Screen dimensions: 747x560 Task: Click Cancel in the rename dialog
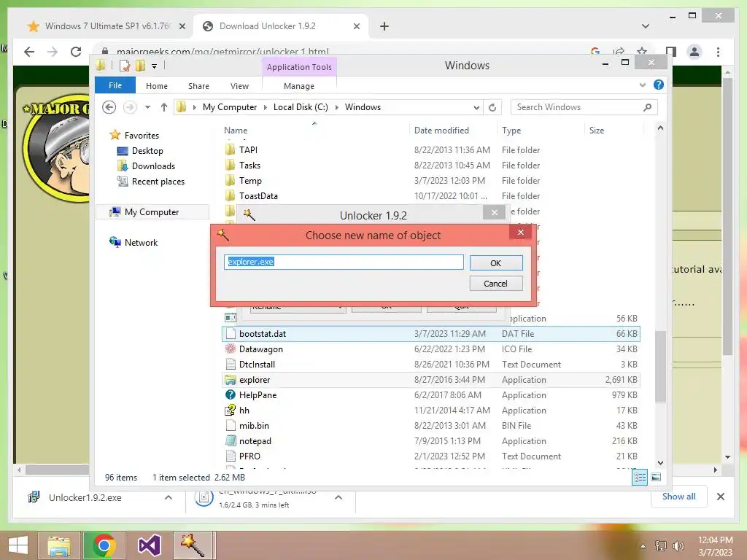tap(495, 284)
